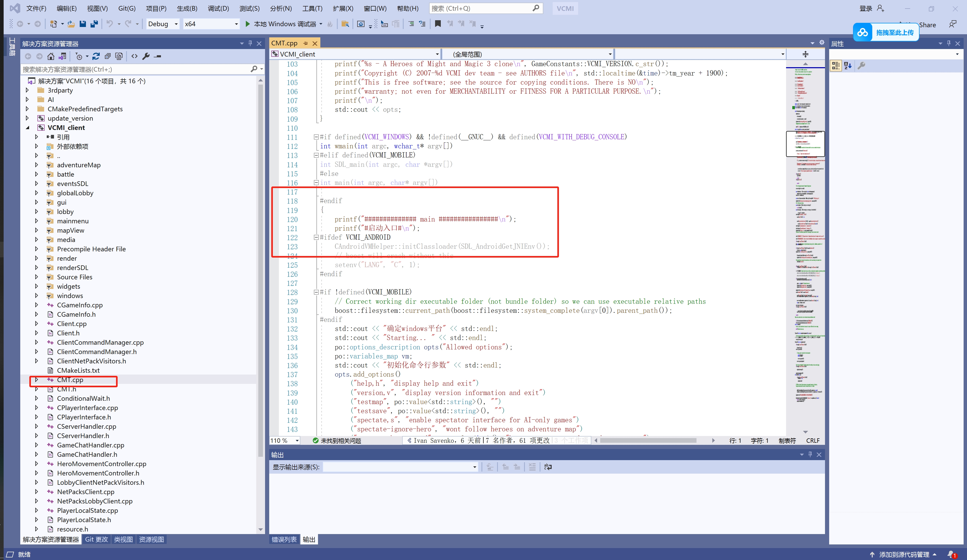Sync with active document in Solution Explorer

click(x=96, y=56)
